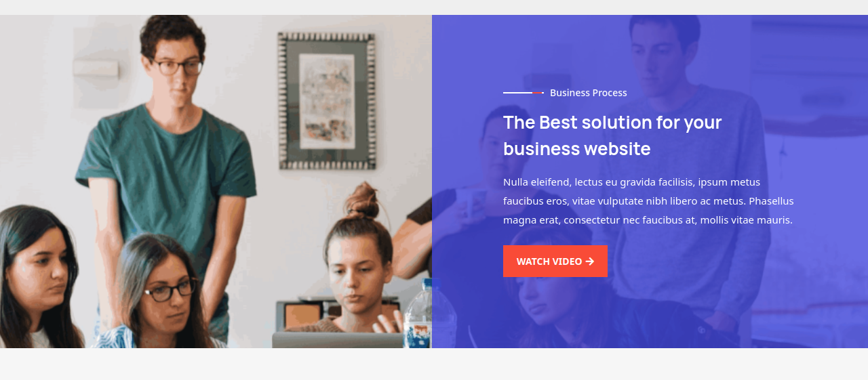Click the WATCH VIDEO button
The width and height of the screenshot is (868, 380).
point(555,261)
